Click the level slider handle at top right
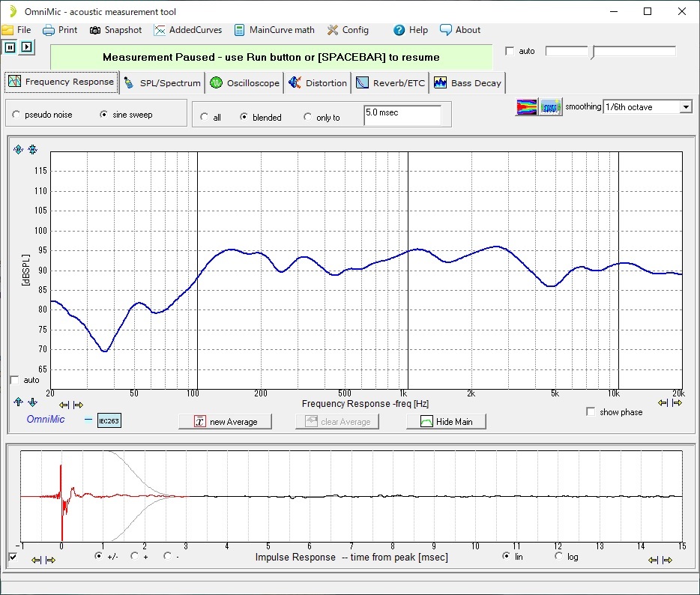 pos(592,52)
